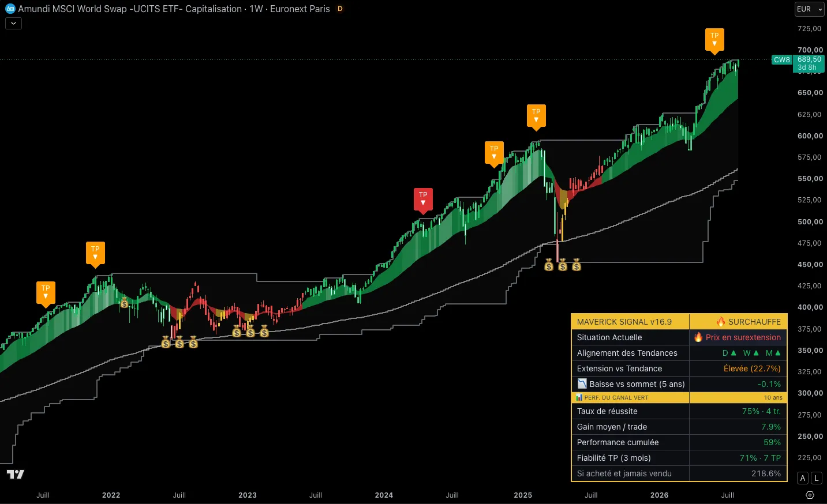The image size is (827, 504).
Task: Click the red TP marker
Action: click(423, 201)
